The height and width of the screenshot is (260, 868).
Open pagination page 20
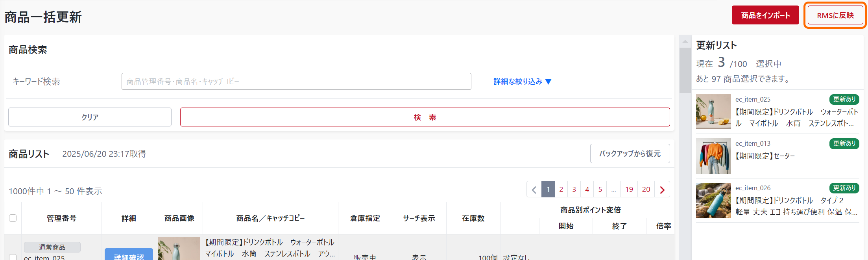click(646, 189)
